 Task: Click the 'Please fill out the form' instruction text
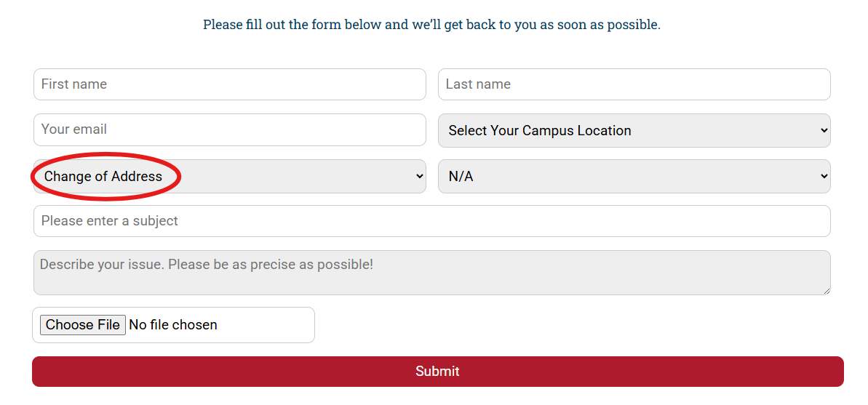(x=431, y=25)
